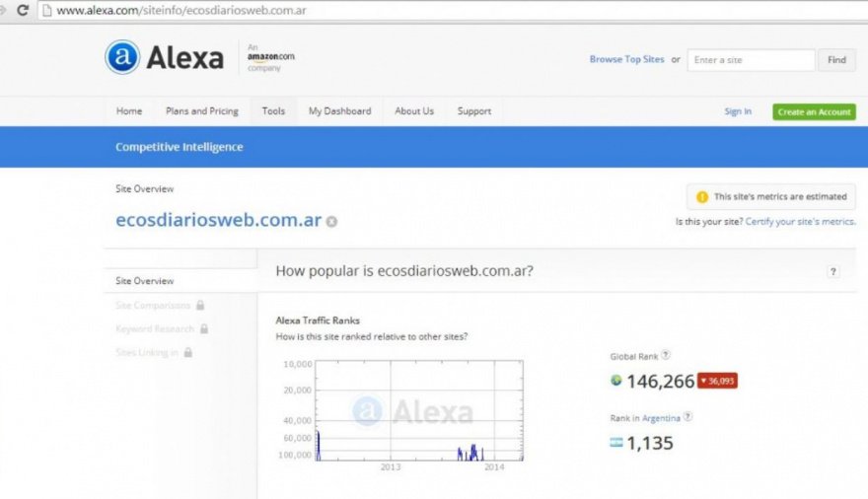Image resolution: width=868 pixels, height=499 pixels.
Task: Open the Tools menu
Action: tap(273, 111)
